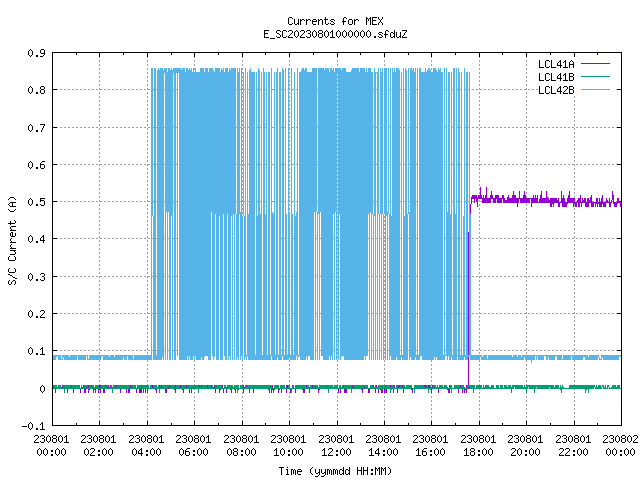Click the purple LCL41A trace near 0.5 A

(x=546, y=200)
